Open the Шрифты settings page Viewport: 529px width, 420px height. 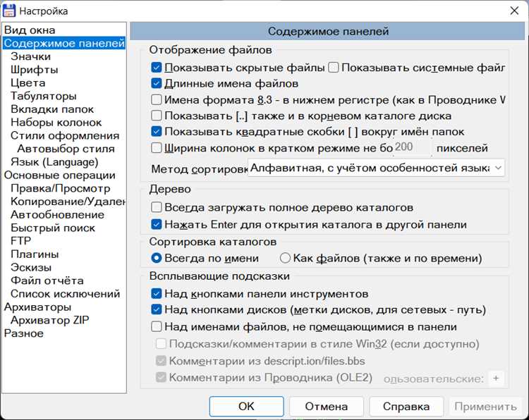coord(35,70)
